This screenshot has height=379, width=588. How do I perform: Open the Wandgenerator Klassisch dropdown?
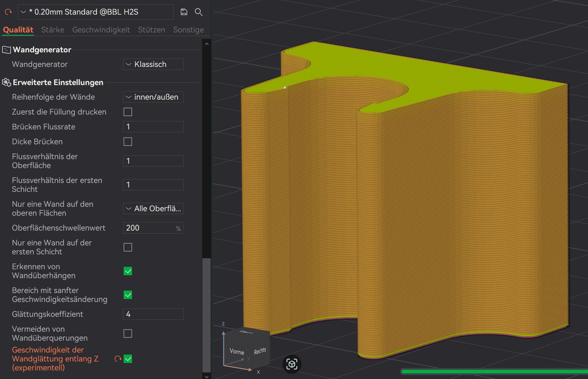click(x=153, y=64)
